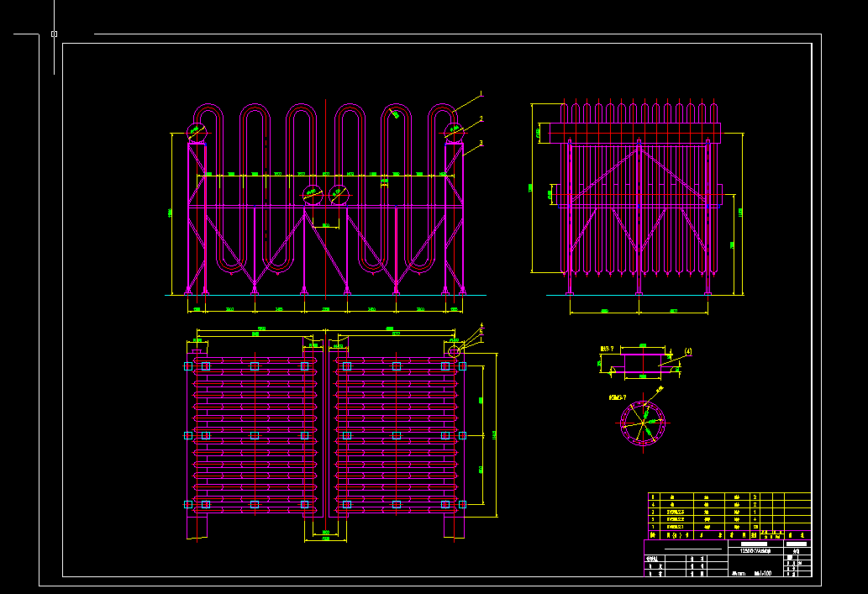Click the red vertical centerline of front elevation

pos(325,244)
